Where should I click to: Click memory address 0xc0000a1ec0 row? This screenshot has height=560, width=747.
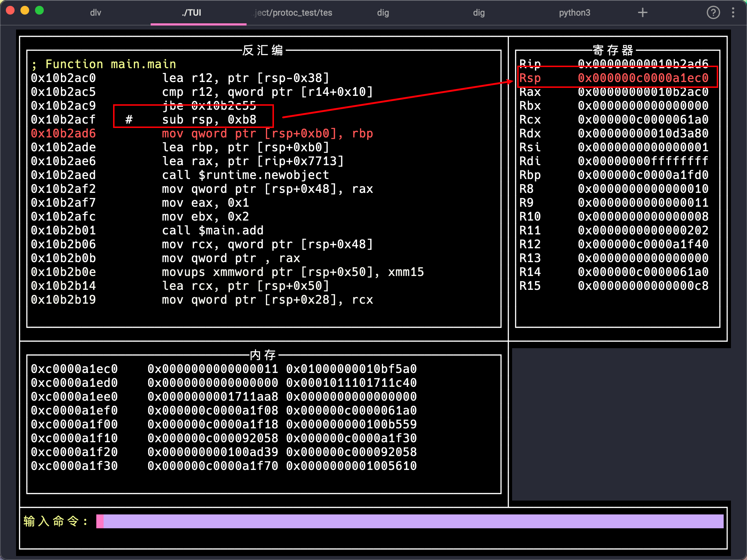74,369
